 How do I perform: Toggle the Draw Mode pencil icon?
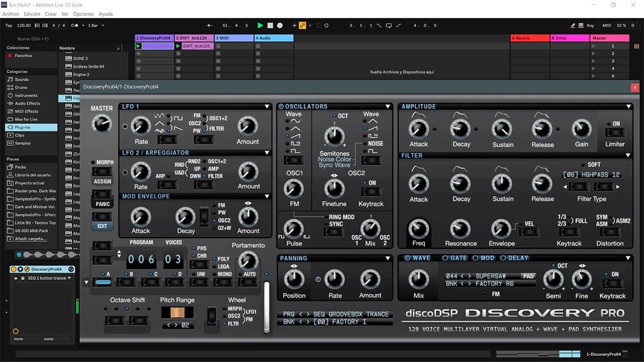(573, 25)
